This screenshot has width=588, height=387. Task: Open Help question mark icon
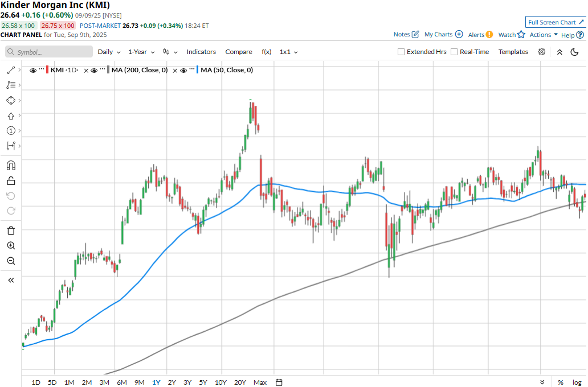(x=580, y=35)
